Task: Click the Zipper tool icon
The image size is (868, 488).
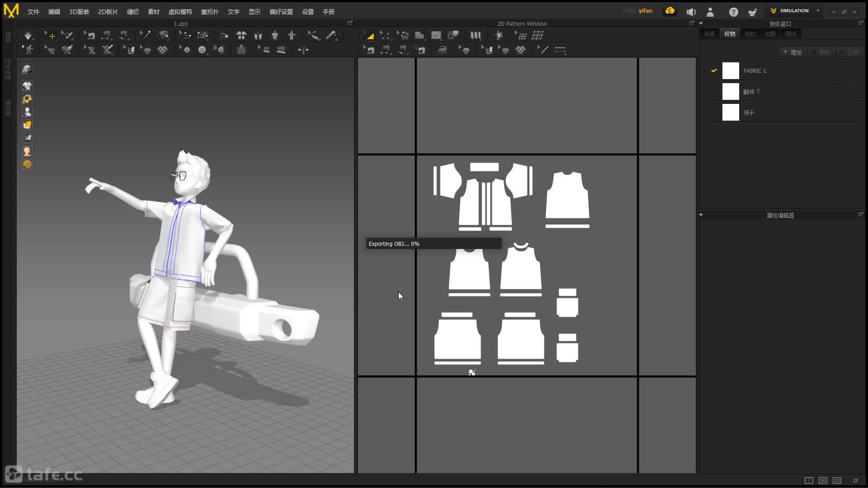Action: pos(241,50)
